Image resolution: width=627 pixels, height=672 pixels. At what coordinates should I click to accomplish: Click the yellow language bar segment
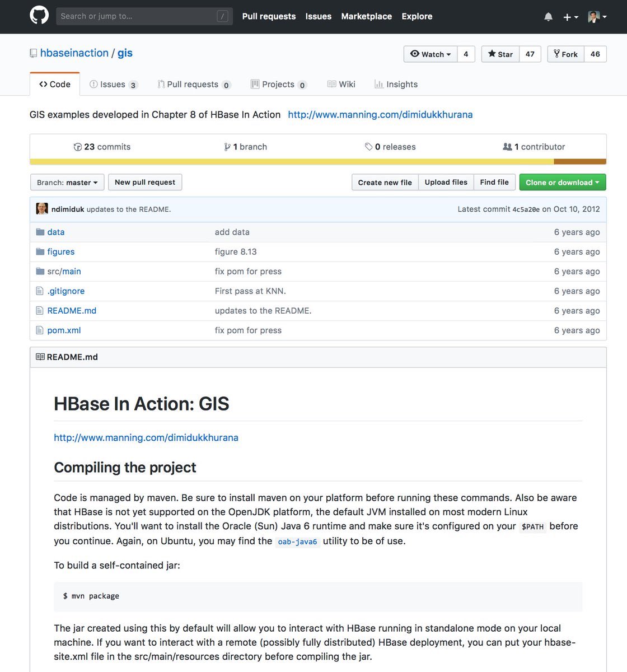pos(292,162)
